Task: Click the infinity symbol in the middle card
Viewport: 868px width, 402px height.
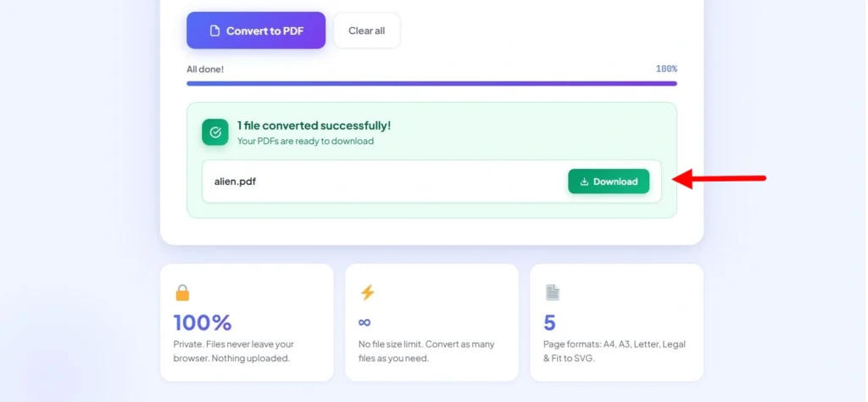Action: tap(365, 322)
